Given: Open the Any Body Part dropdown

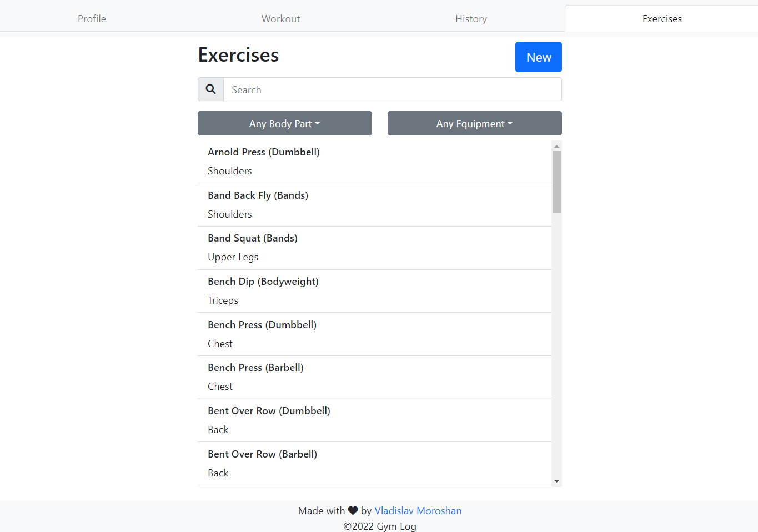Looking at the screenshot, I should coord(284,123).
